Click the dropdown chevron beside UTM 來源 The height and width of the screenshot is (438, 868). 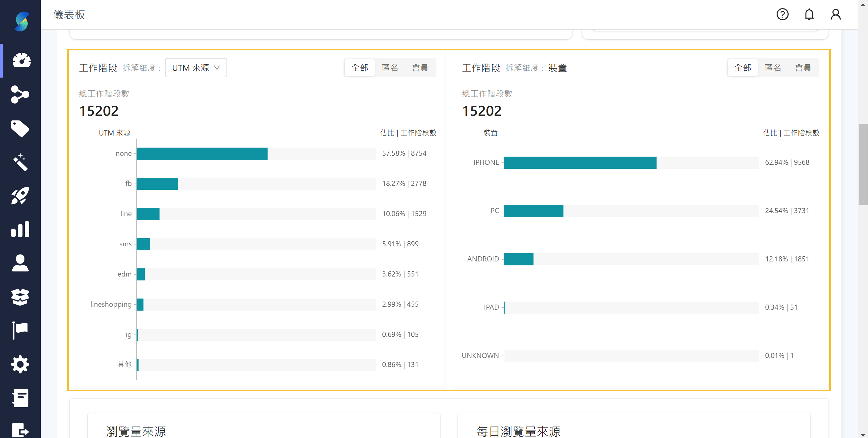pos(217,68)
